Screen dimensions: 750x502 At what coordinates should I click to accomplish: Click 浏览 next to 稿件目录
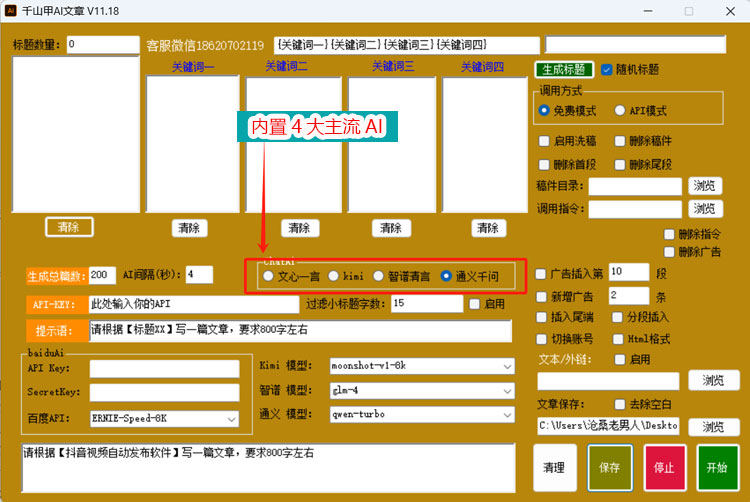point(705,186)
